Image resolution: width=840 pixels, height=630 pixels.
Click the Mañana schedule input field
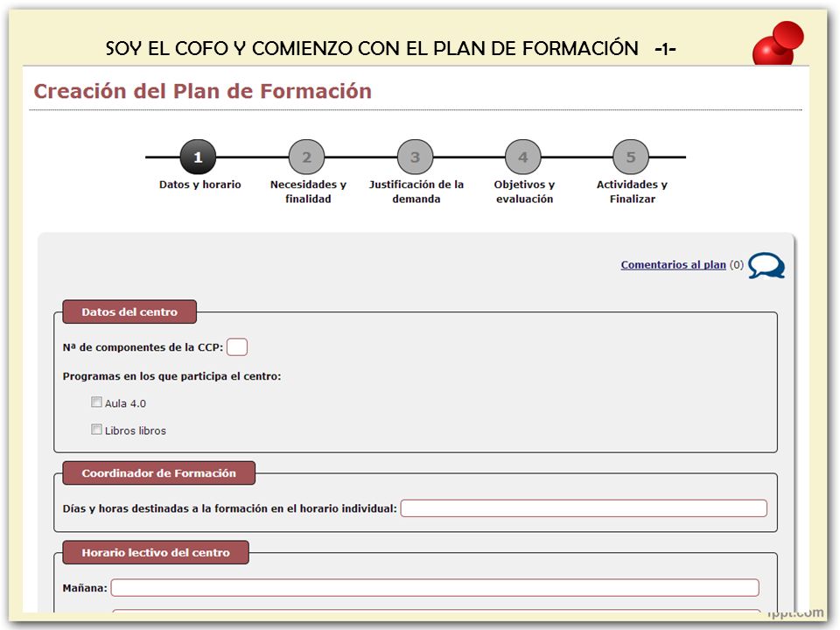point(435,588)
